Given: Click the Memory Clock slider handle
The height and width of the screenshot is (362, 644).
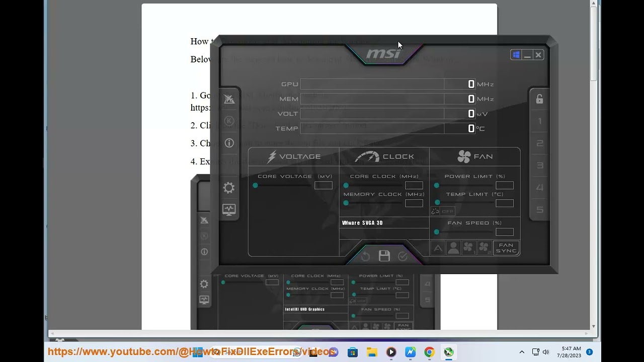Looking at the screenshot, I should click(346, 203).
